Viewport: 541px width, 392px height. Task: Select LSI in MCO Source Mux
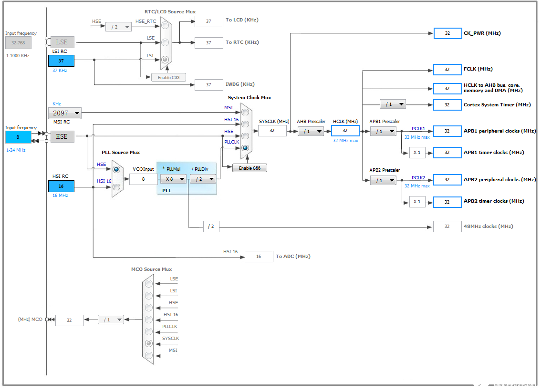149,296
